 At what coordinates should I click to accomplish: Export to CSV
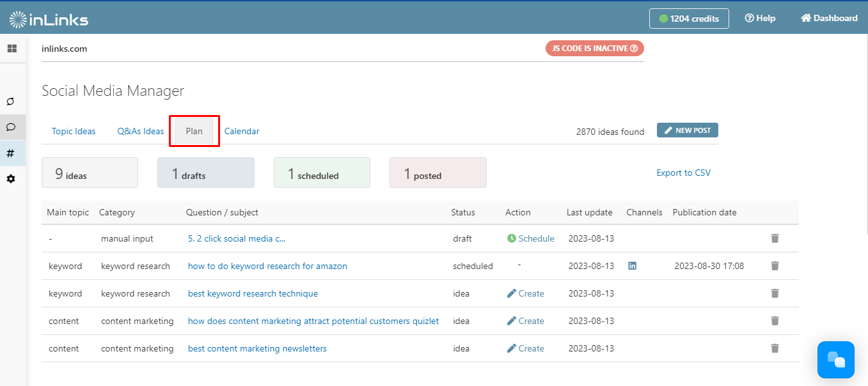[x=683, y=173]
